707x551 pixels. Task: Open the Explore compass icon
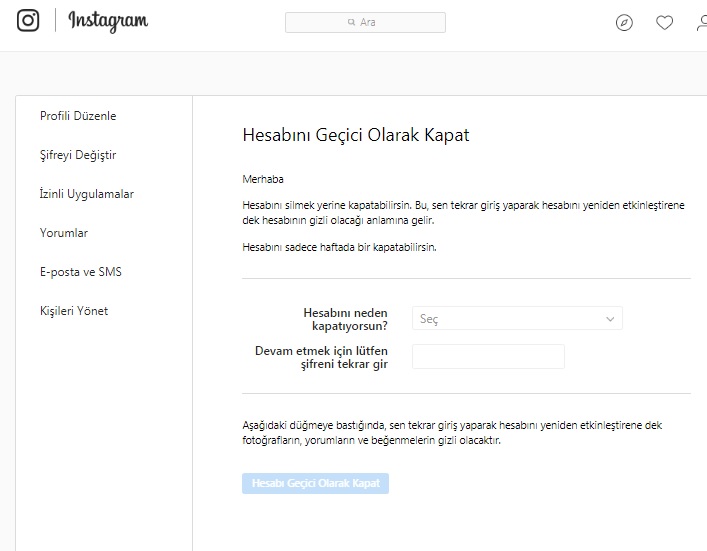click(x=624, y=22)
